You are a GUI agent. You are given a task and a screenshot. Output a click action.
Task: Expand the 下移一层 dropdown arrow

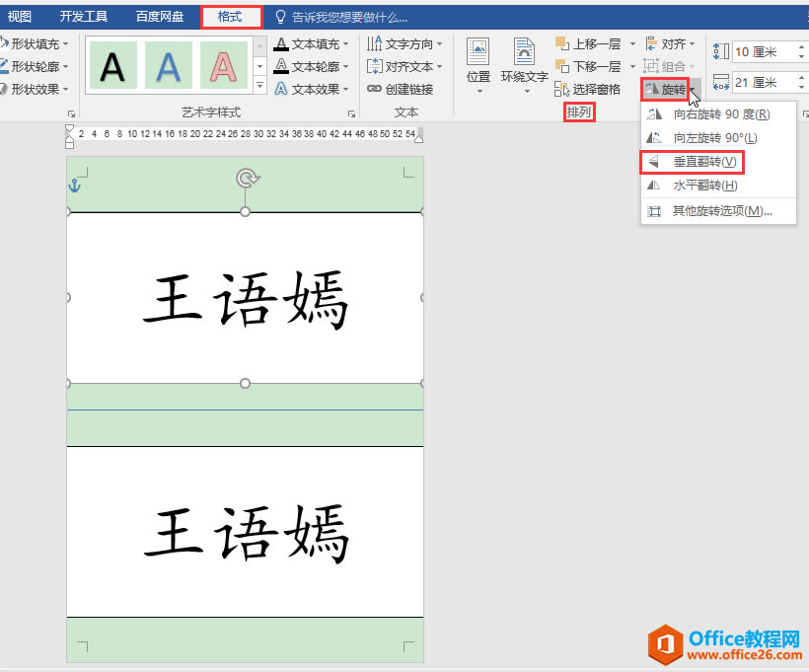(632, 66)
